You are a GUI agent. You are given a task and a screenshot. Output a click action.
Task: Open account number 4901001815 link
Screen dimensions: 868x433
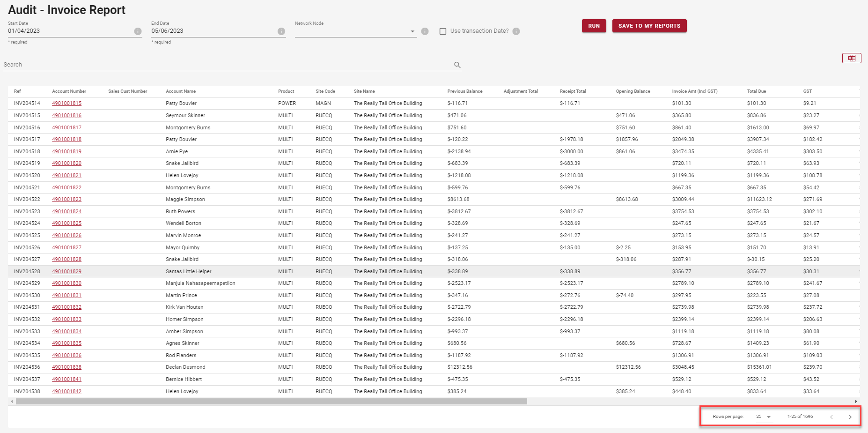click(66, 104)
